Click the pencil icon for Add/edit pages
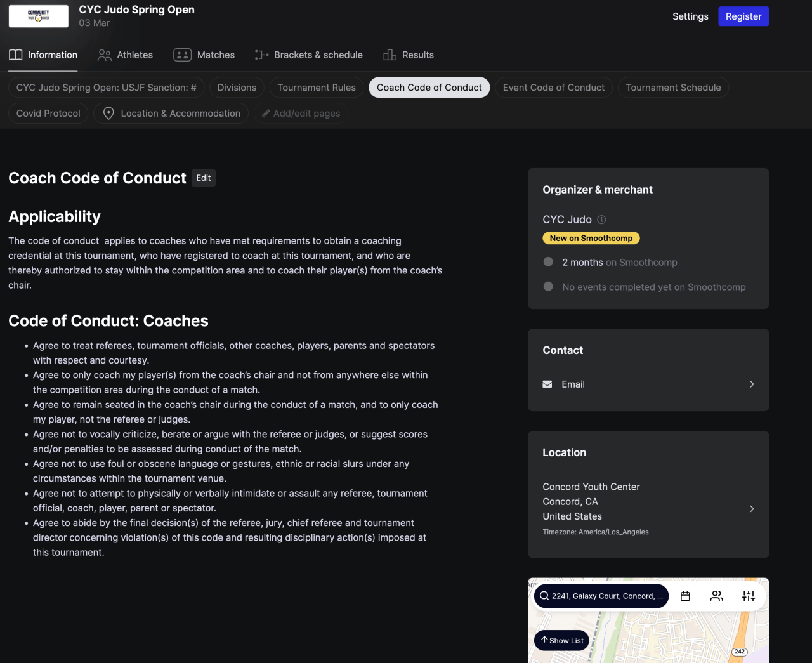Image resolution: width=812 pixels, height=663 pixels. click(x=266, y=113)
